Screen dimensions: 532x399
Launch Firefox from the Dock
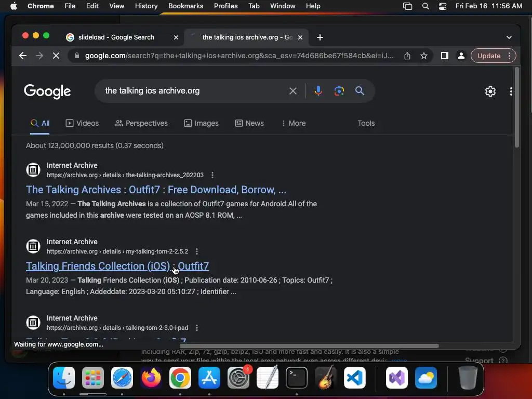[151, 378]
